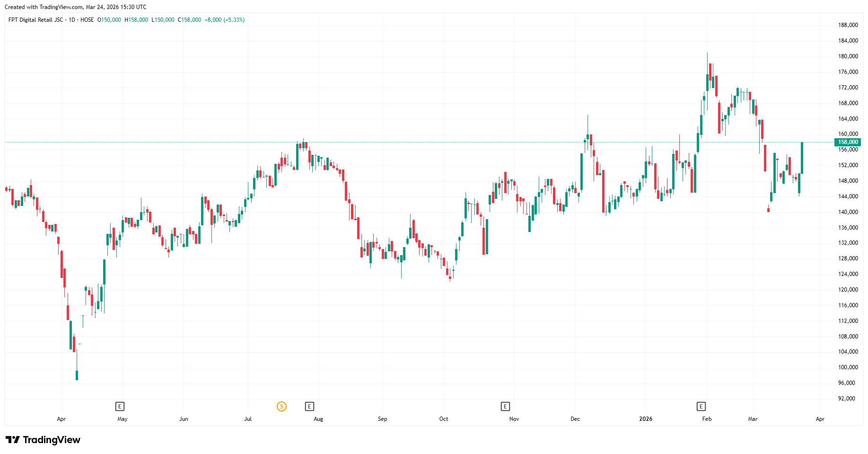Open the earnings E marker near Nov

[x=505, y=406]
